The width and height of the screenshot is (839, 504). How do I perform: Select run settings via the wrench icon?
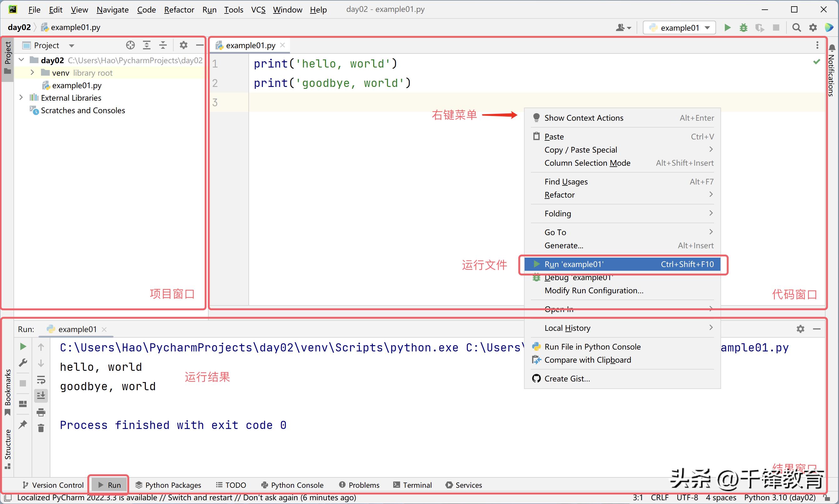(23, 362)
